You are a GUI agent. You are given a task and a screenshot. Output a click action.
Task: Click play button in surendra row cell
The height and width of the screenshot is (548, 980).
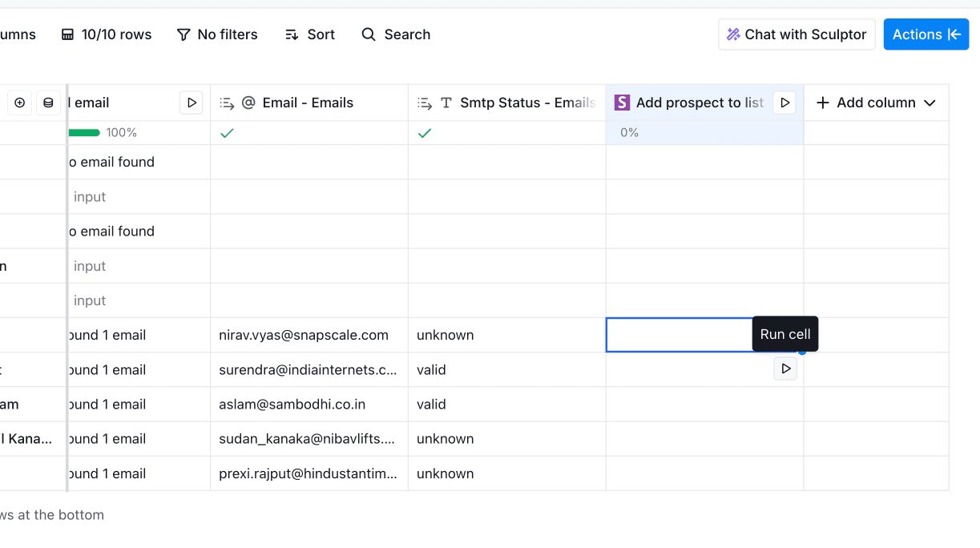click(785, 369)
